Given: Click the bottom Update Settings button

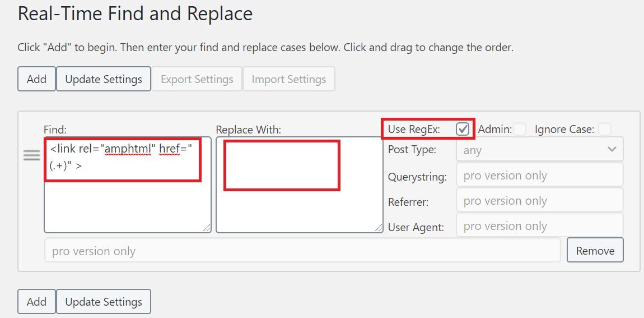Looking at the screenshot, I should [x=104, y=302].
